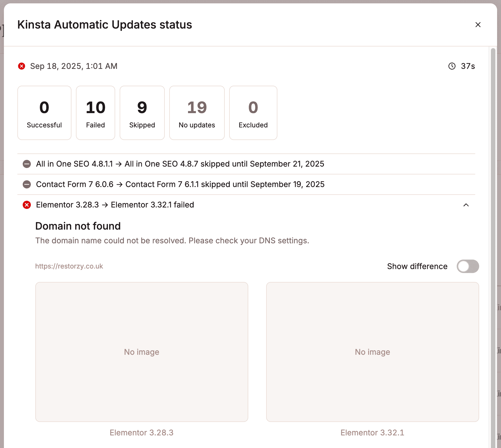The height and width of the screenshot is (448, 501).
Task: Select the Successful card showing 0
Action: [44, 113]
